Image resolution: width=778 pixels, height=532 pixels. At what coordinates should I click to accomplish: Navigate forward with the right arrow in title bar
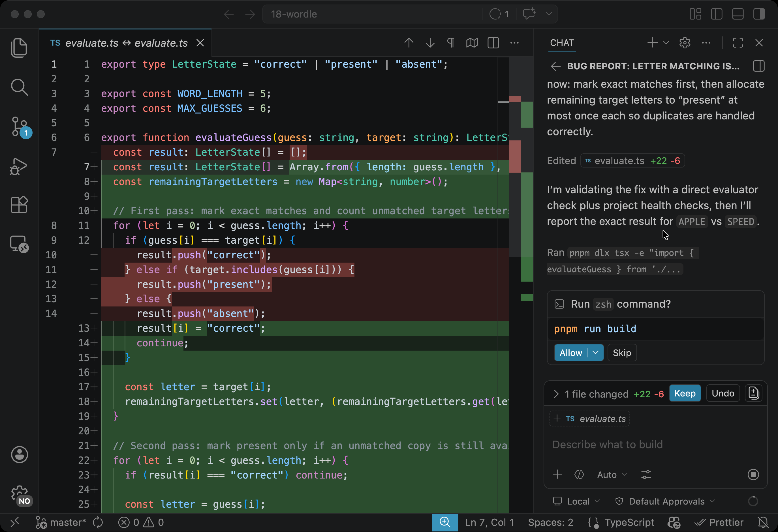[x=250, y=14]
